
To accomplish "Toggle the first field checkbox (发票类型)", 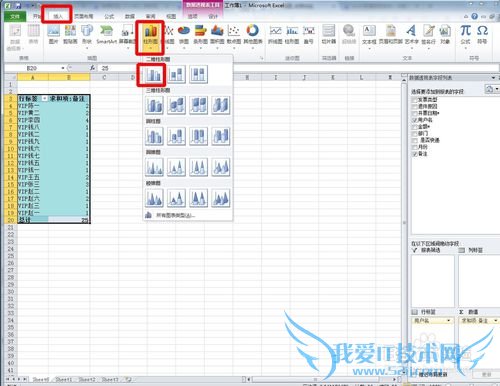I will click(415, 100).
